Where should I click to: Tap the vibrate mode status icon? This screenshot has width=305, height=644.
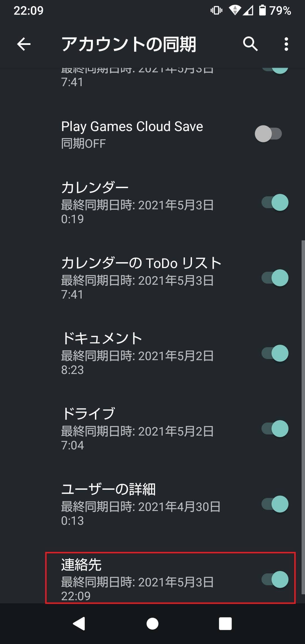[216, 10]
